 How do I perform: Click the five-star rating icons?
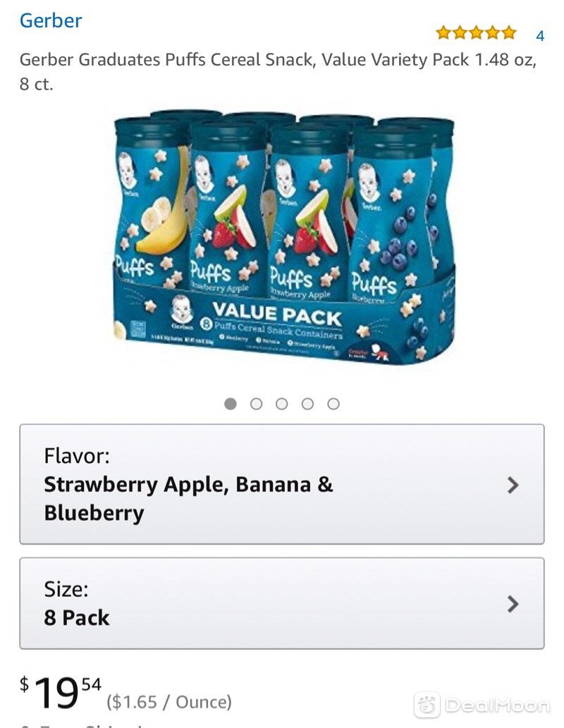pyautogui.click(x=476, y=33)
